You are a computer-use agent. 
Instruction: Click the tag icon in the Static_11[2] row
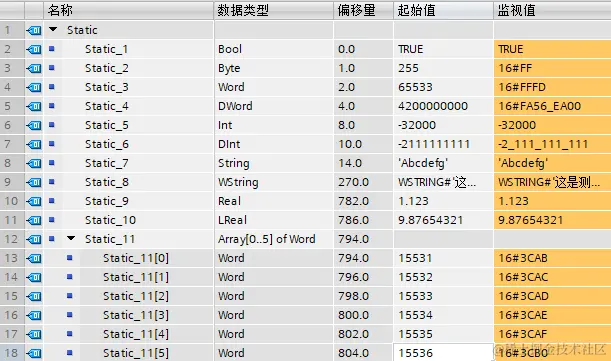[x=34, y=296]
